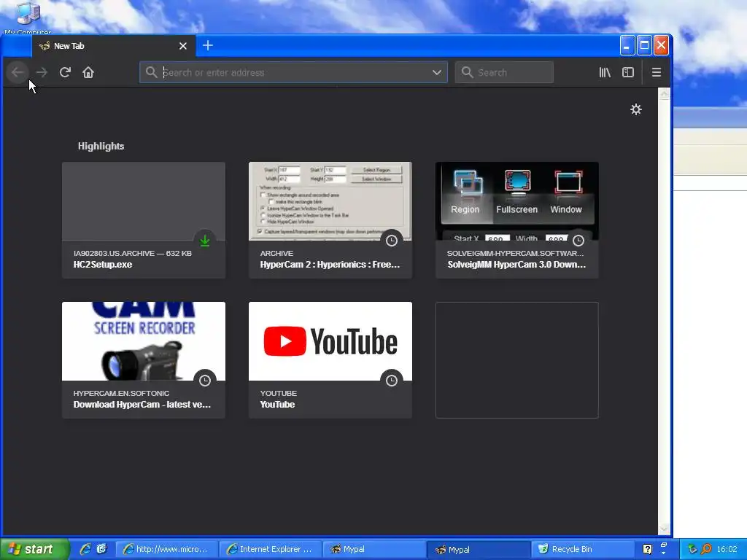
Task: Click scrollbar up arrow in browser
Action: (664, 94)
